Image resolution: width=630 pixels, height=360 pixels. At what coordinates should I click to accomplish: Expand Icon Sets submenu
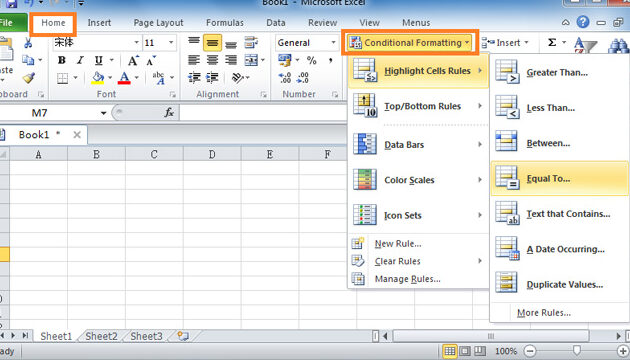pyautogui.click(x=418, y=215)
